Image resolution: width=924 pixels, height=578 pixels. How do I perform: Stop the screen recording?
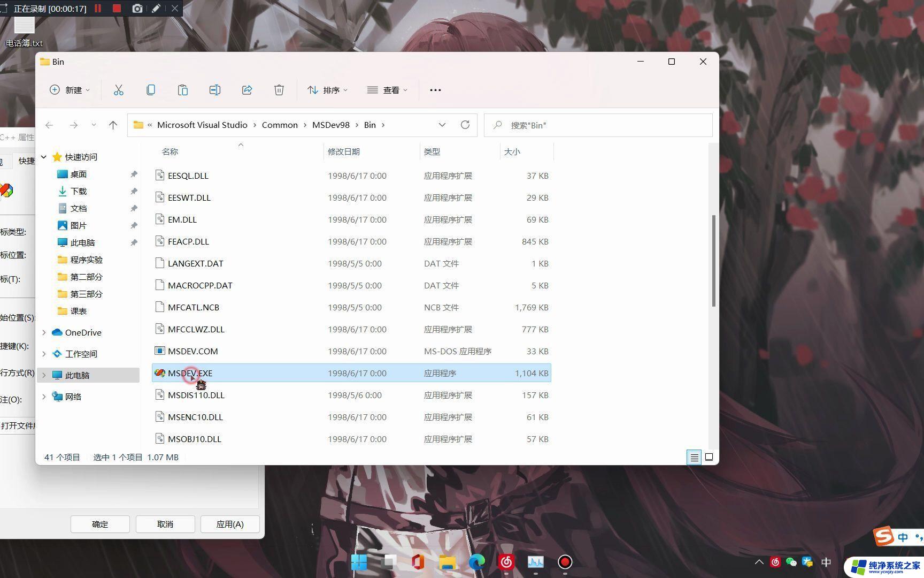pos(117,9)
